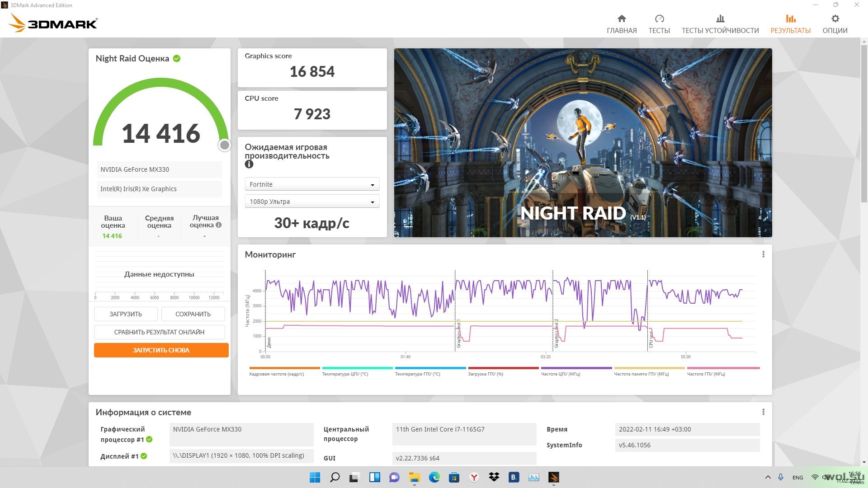Toggle Частота ГПУ legend series
868x488 pixels.
(x=723, y=371)
